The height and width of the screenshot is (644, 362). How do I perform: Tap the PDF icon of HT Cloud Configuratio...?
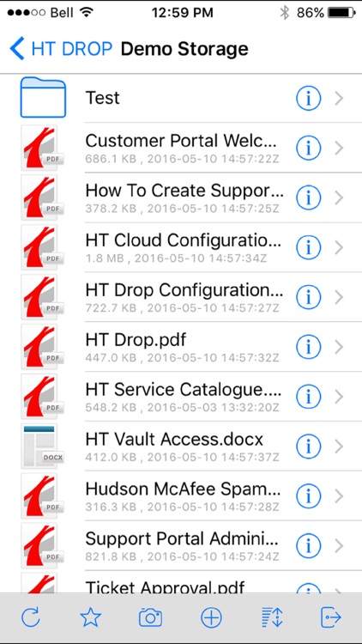(41, 247)
